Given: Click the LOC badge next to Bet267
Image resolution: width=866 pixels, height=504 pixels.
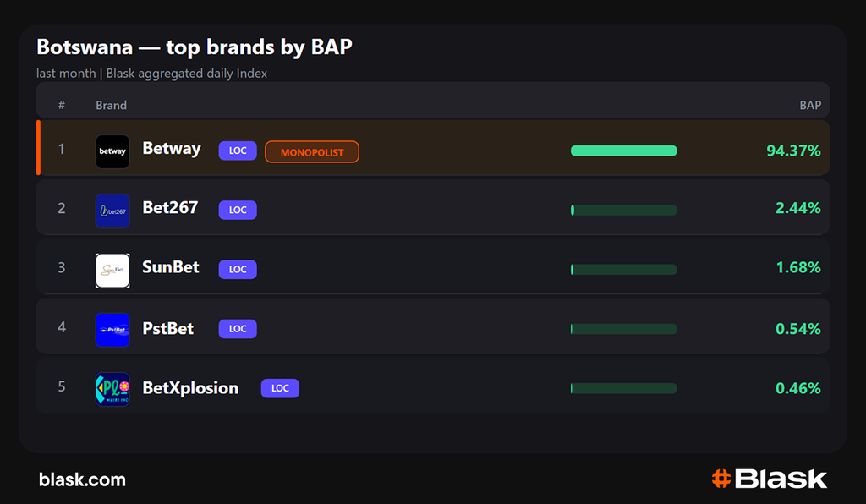Looking at the screenshot, I should [238, 210].
